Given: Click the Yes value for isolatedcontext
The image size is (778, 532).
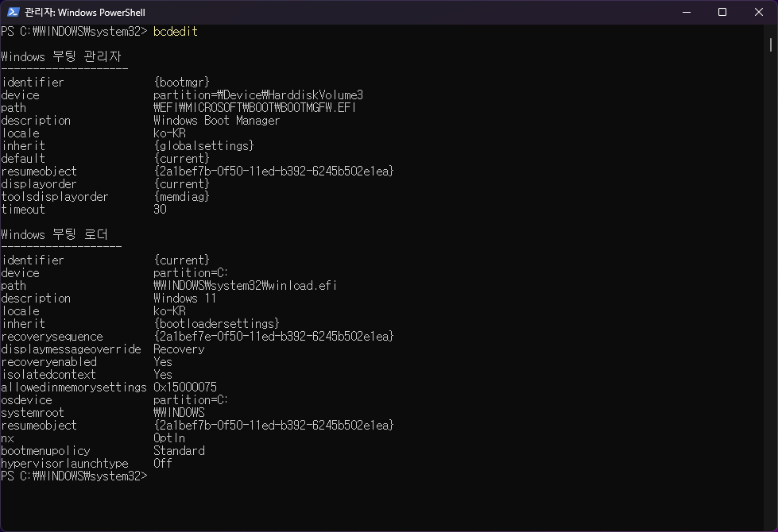Looking at the screenshot, I should click(163, 374).
